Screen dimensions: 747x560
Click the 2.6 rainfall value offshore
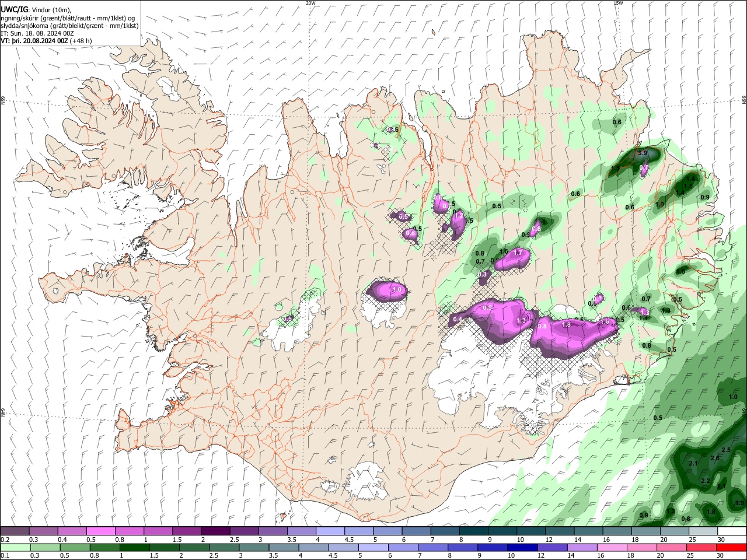point(715,458)
